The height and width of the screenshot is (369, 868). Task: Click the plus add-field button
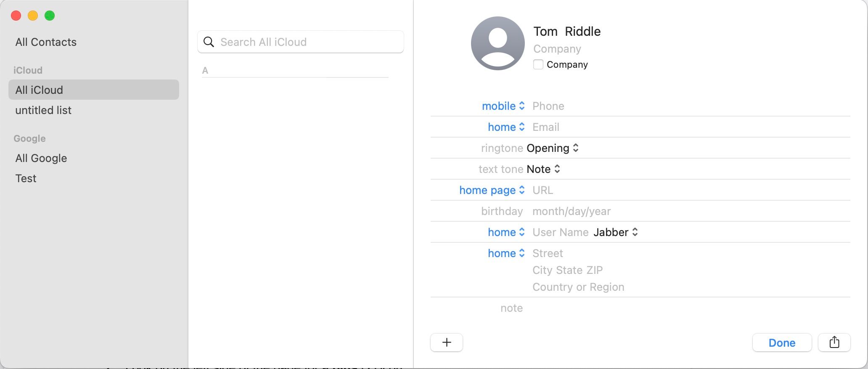[x=447, y=342]
